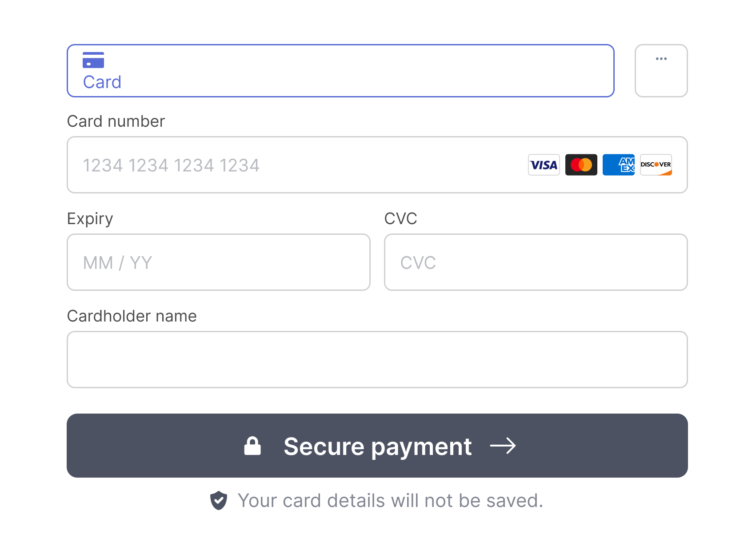This screenshot has height=543, width=756.
Task: Click the right arrow on Secure payment
Action: click(x=503, y=446)
